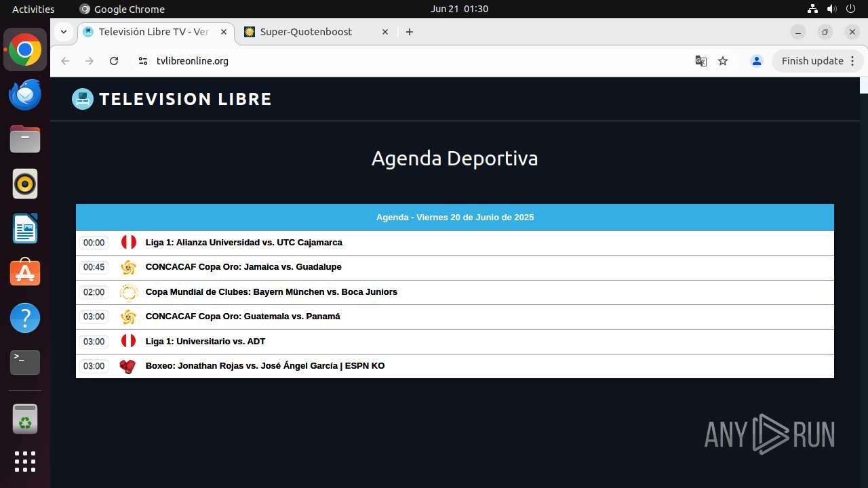
Task: Open Rhythmbox music player from the dock
Action: tap(25, 184)
